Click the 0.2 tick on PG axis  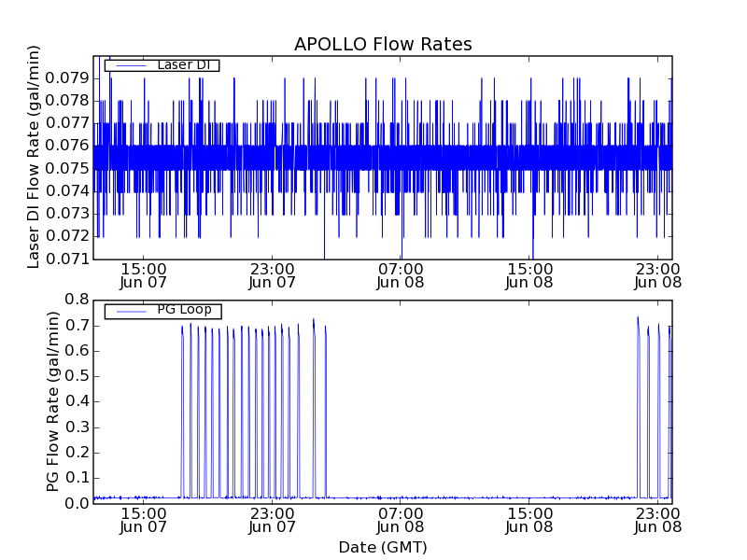78,453
